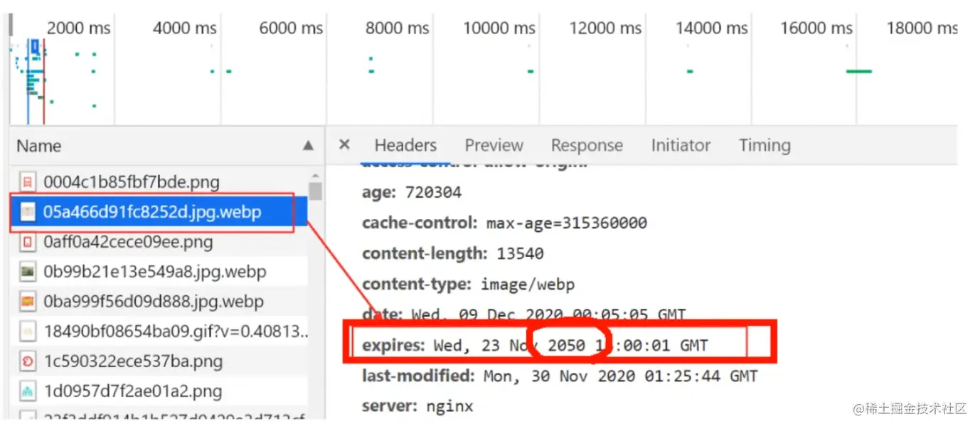Viewport: 980px width, 429px height.
Task: Click the last-modified header line
Action: pyautogui.click(x=560, y=376)
